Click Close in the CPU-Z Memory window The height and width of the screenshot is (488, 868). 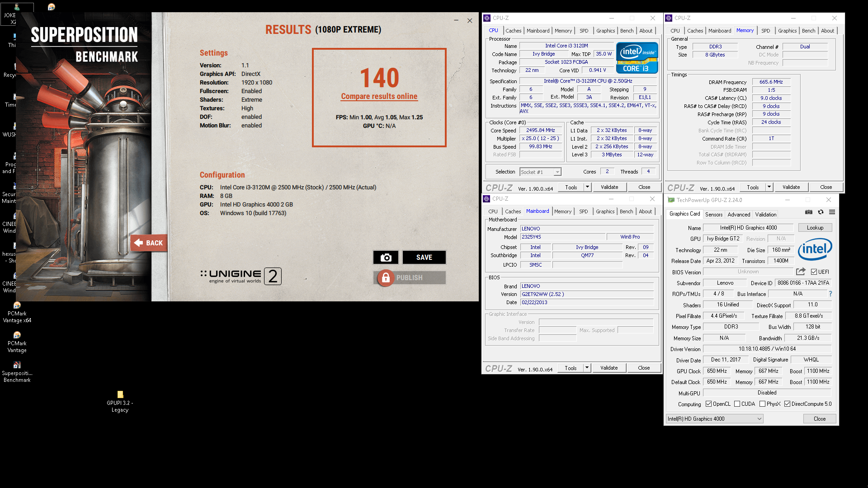click(x=826, y=187)
